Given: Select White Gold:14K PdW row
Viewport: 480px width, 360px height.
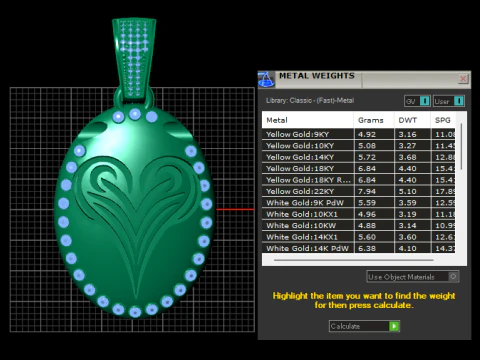Looking at the screenshot, I should [359, 248].
